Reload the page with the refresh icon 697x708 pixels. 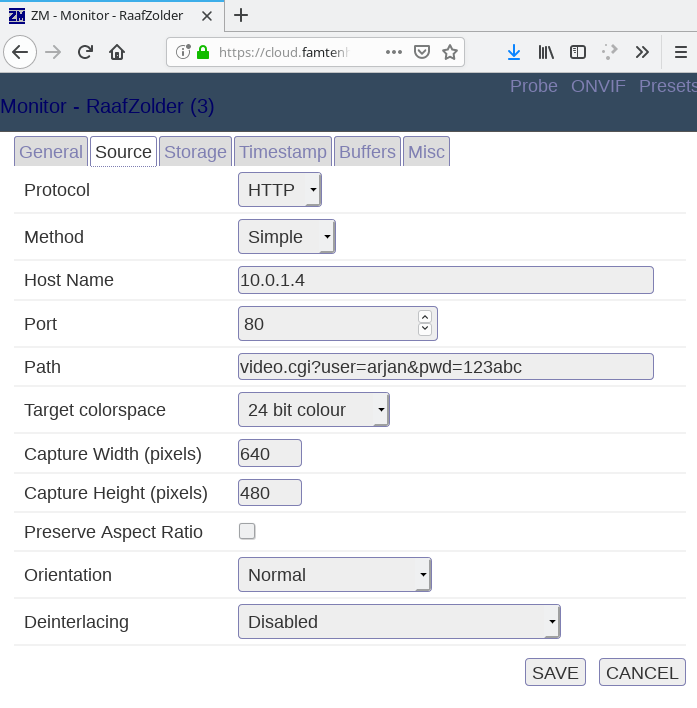coord(85,52)
